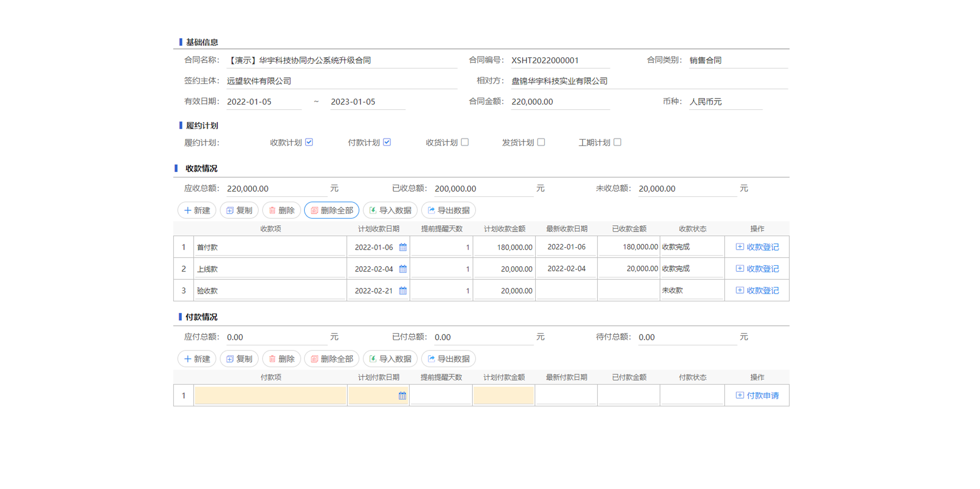The image size is (980, 489).
Task: Check the 工期计划 checkbox
Action: click(x=617, y=142)
